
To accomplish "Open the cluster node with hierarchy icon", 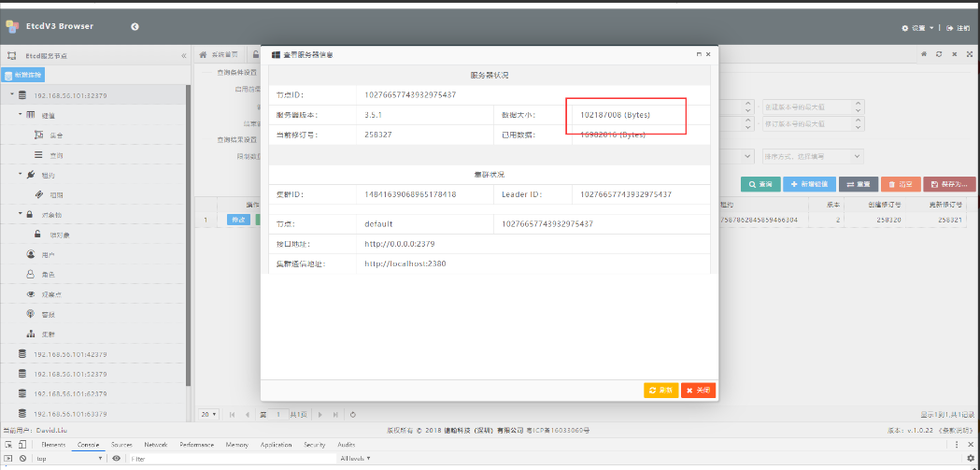I will [49, 335].
